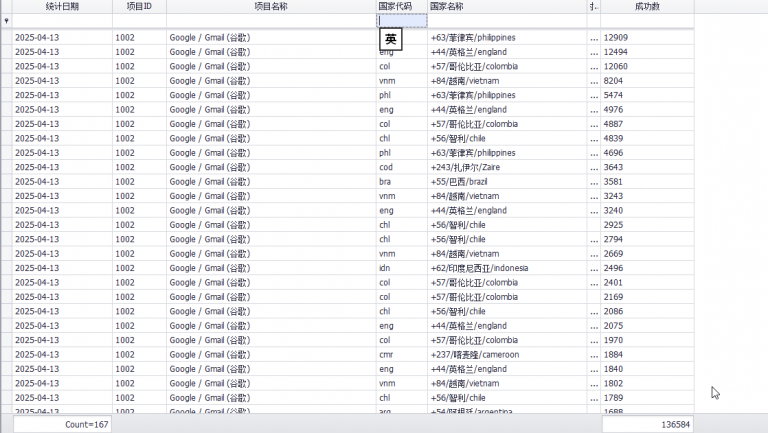Select the country code cell 'idn'
The width and height of the screenshot is (768, 433).
(402, 268)
